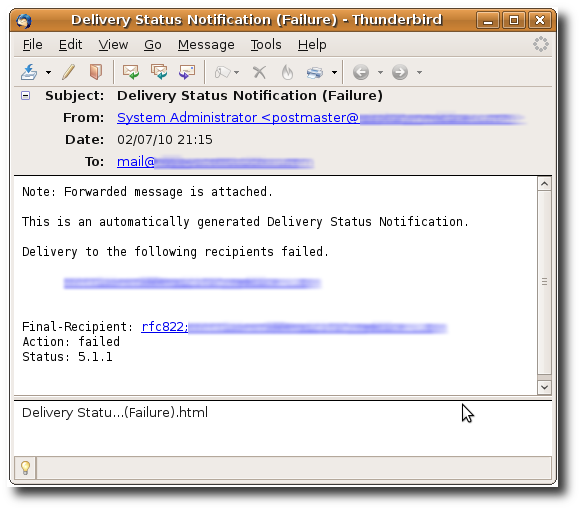Mark message as junk flame icon
The image size is (581, 510).
(287, 72)
